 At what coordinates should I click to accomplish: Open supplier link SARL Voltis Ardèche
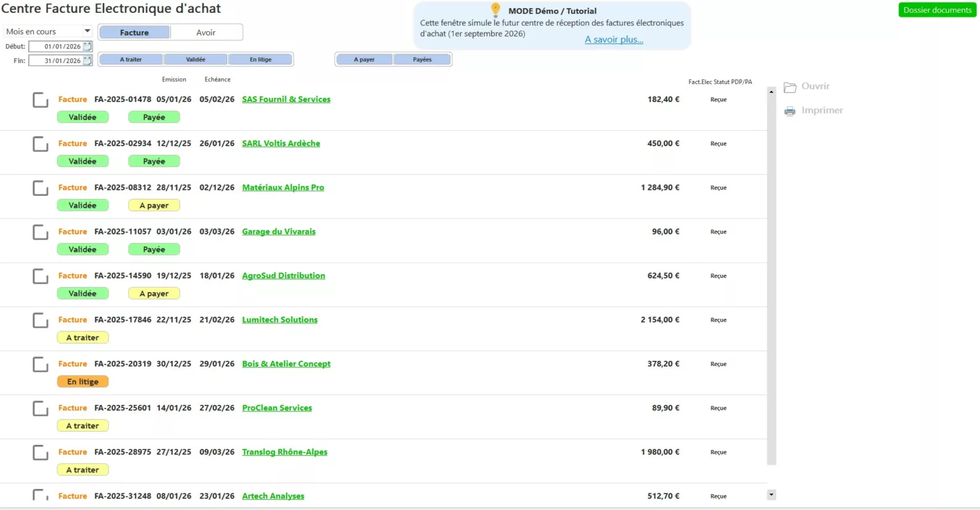[x=281, y=143]
